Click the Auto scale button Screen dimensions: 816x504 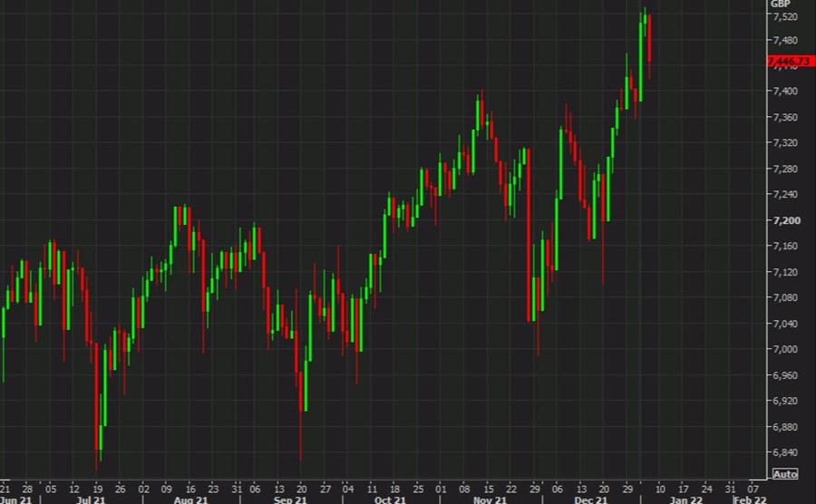785,474
